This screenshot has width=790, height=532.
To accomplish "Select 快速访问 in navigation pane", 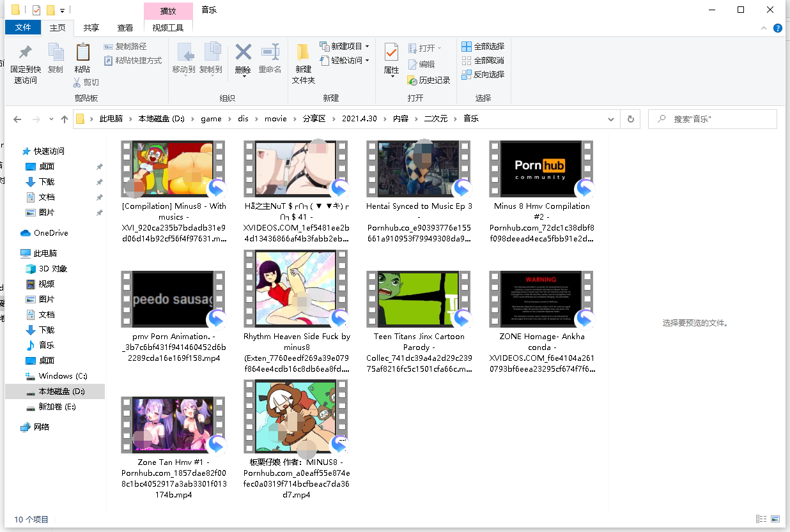I will [43, 151].
